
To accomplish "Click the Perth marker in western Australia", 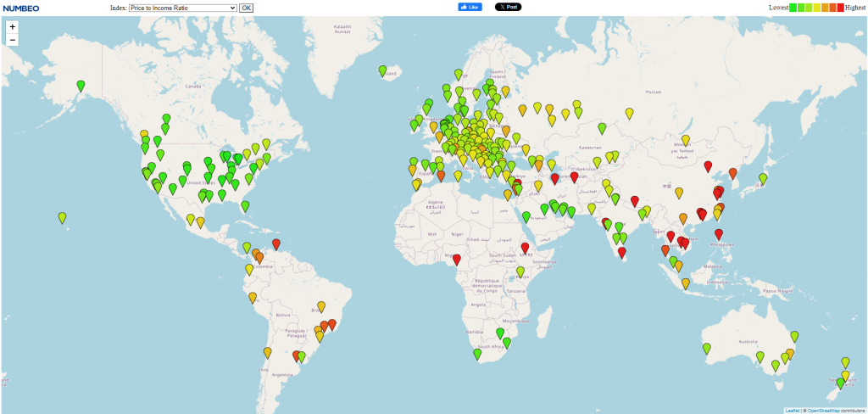I will pyautogui.click(x=707, y=348).
